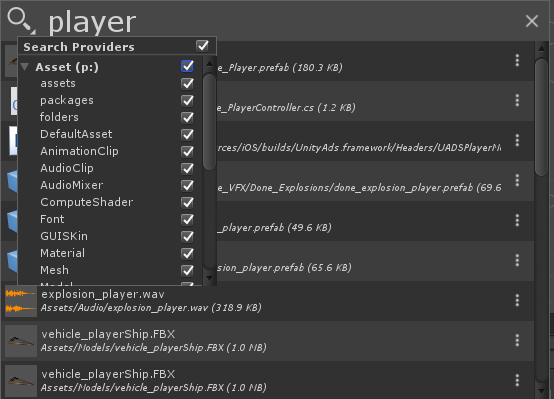The width and height of the screenshot is (554, 399).
Task: Click the results list scroll down arrow
Action: coord(541,391)
